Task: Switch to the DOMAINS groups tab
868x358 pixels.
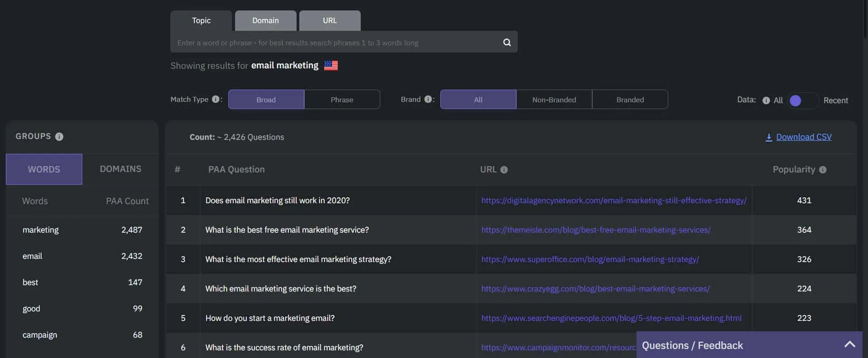Action: tap(120, 169)
